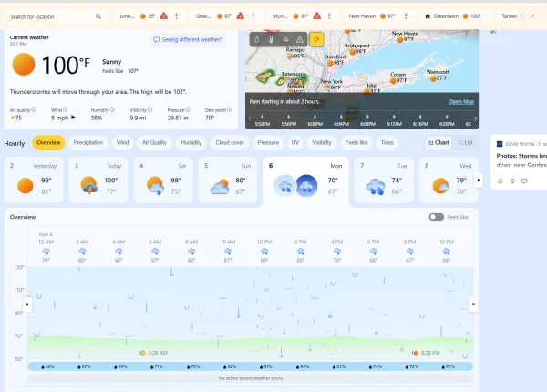Select the Greenlawn home location
547x392 pixels.
(453, 16)
